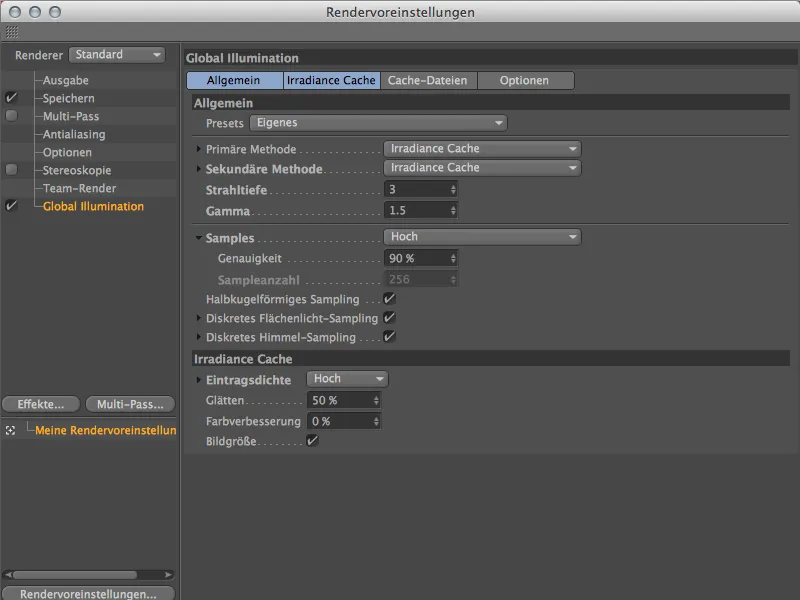This screenshot has width=800, height=600.
Task: Click the Effekte... button
Action: [x=41, y=404]
